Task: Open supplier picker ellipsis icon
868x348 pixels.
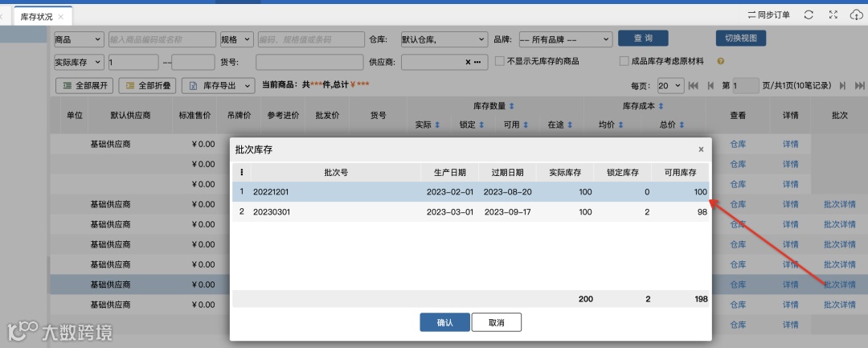Action: tap(477, 62)
